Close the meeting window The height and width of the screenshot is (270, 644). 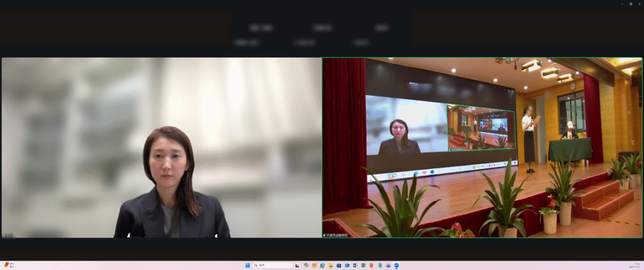pos(638,4)
